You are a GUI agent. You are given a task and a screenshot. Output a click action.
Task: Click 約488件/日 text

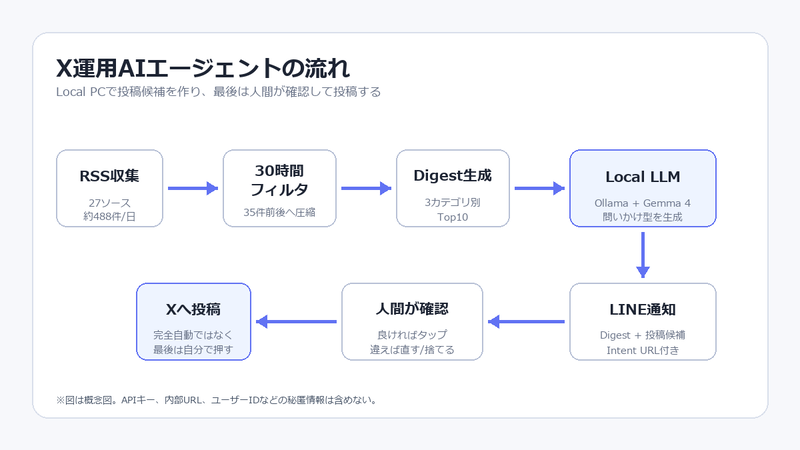(109, 216)
